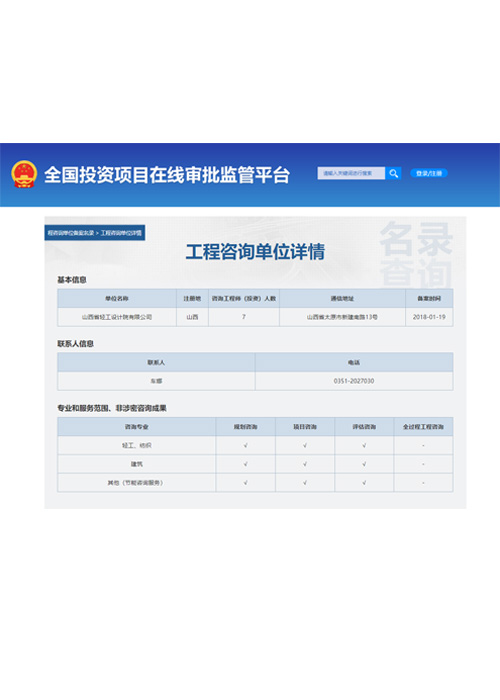Image resolution: width=500 pixels, height=700 pixels.
Task: Click the 工程咨询单位详情 breadcrumb item
Action: 121,233
